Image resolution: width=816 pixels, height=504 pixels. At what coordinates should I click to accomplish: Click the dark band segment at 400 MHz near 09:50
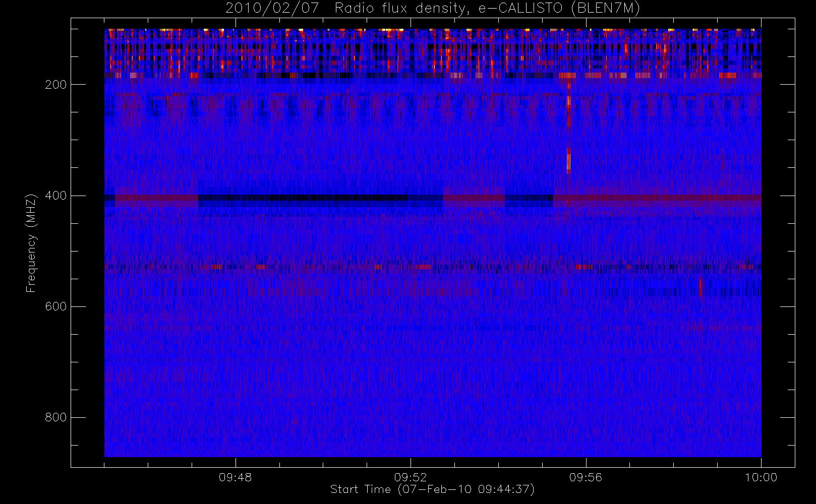[x=321, y=198]
